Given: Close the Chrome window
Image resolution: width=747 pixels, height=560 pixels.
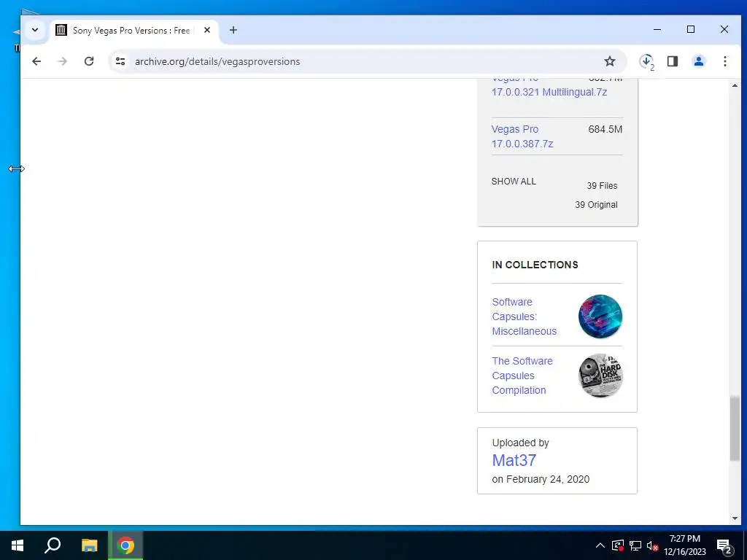Looking at the screenshot, I should pos(724,29).
